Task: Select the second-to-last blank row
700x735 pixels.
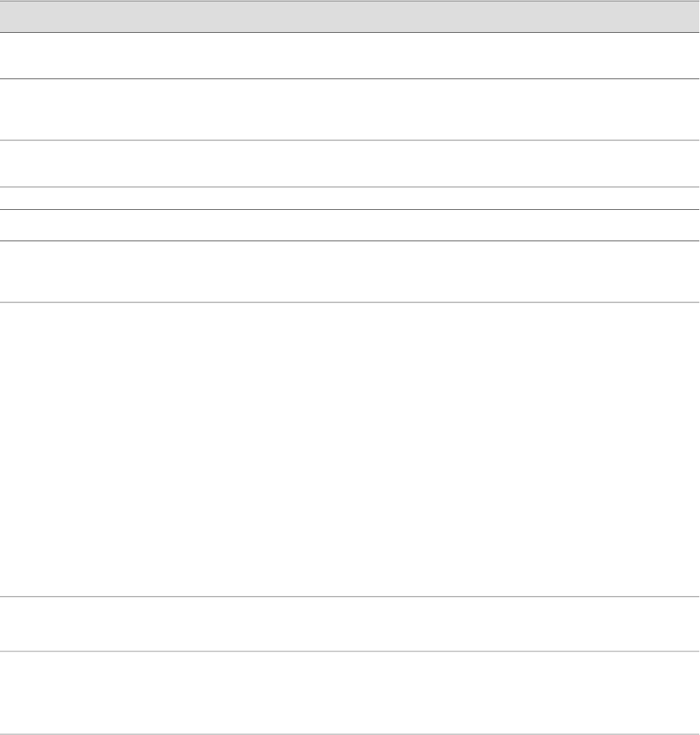Action: click(350, 624)
